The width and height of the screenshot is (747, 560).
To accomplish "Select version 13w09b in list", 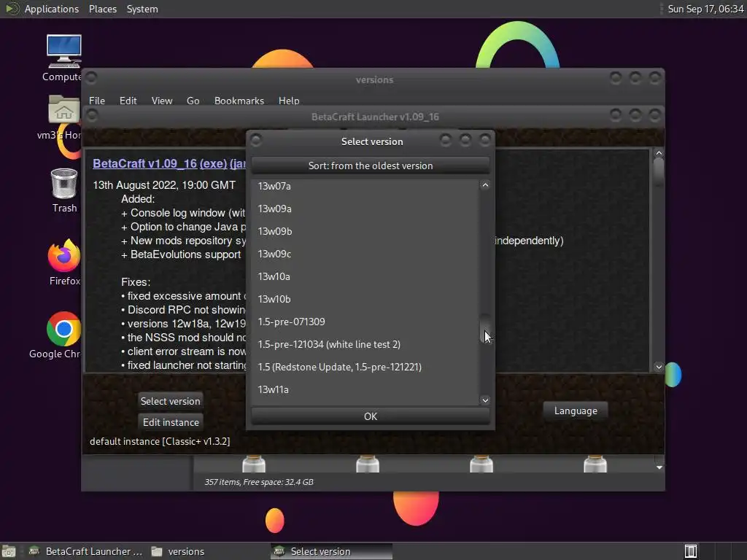I will coord(365,231).
